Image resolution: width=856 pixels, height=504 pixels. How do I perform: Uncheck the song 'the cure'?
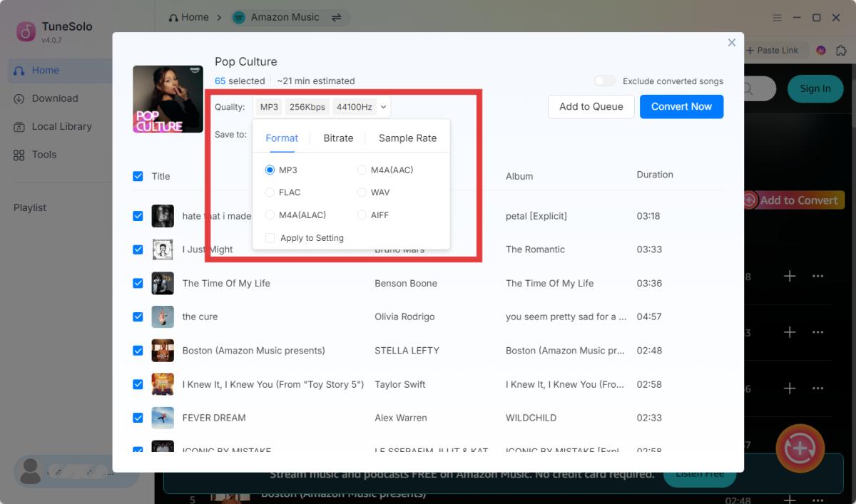tap(138, 317)
